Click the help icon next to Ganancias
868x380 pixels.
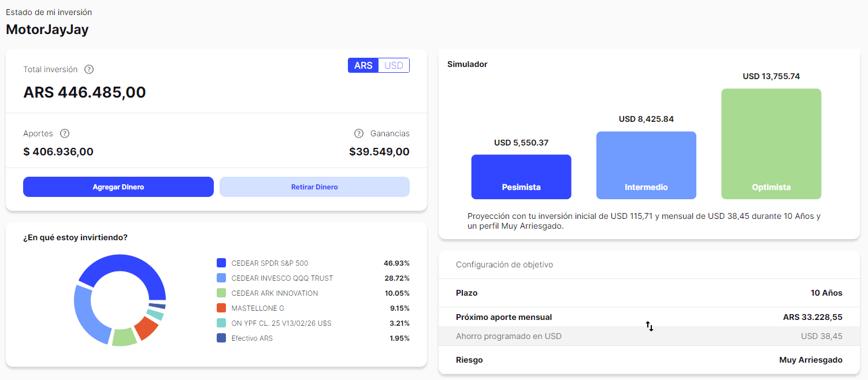click(359, 133)
